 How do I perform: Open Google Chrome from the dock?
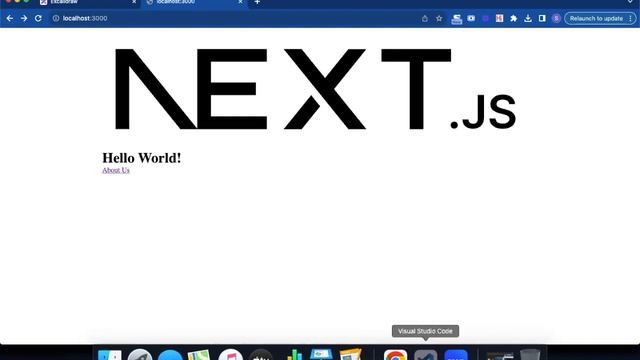pos(395,355)
